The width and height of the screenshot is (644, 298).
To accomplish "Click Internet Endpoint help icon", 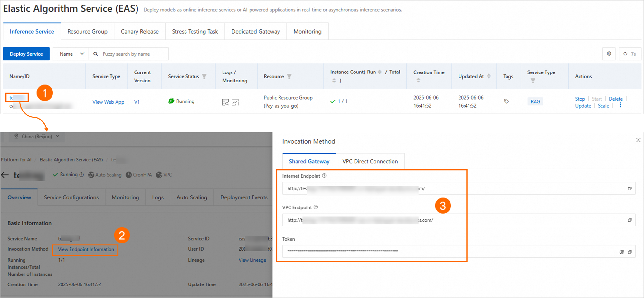I will [324, 176].
